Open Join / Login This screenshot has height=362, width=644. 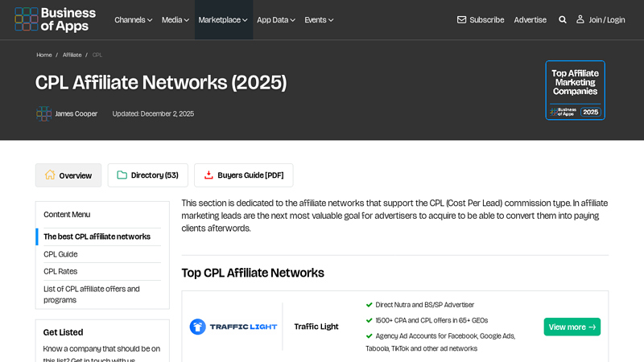[x=607, y=19]
